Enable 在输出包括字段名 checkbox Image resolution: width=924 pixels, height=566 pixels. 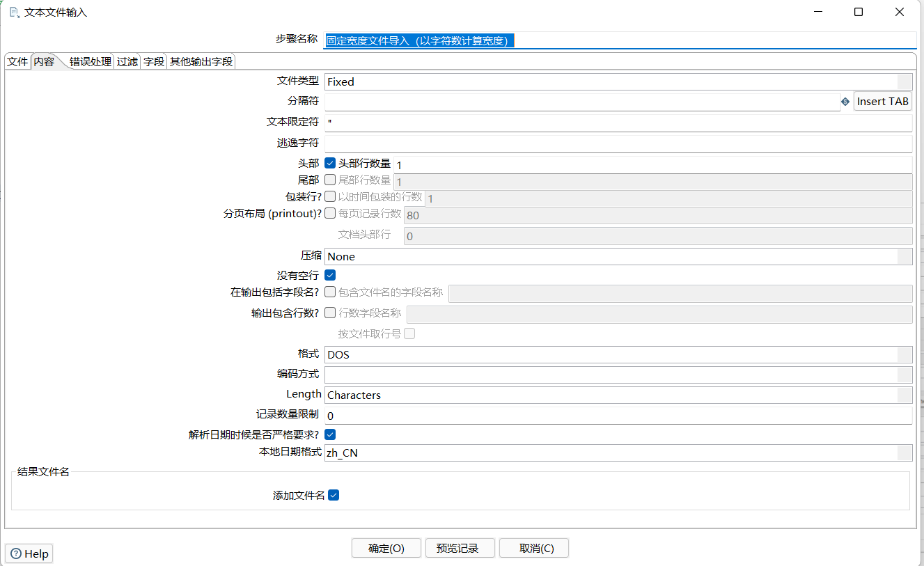tap(330, 292)
